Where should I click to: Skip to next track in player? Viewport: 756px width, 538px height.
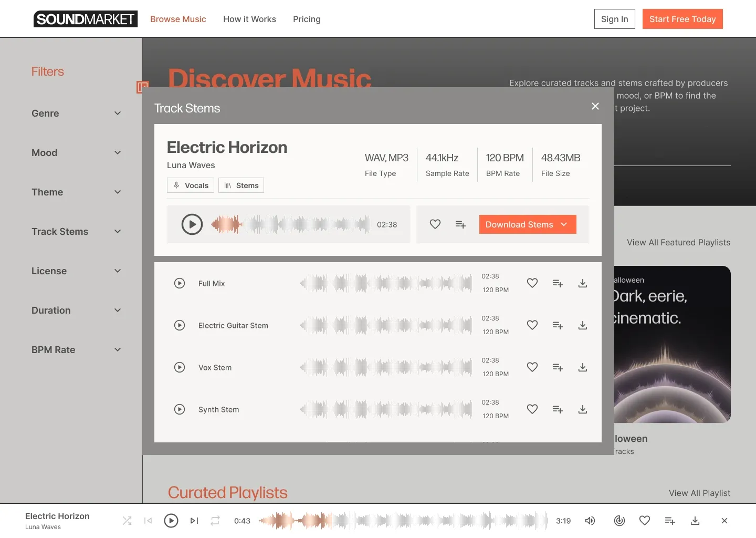[x=194, y=521]
